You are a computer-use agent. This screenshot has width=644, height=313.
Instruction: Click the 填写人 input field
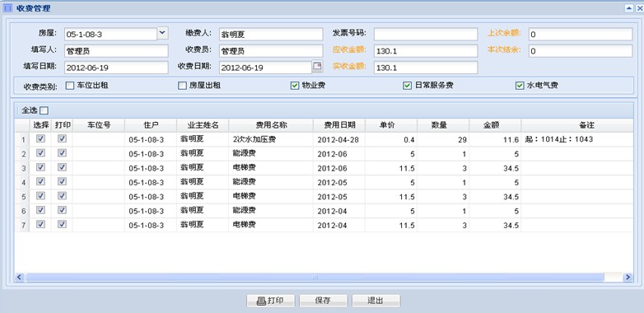click(x=116, y=51)
